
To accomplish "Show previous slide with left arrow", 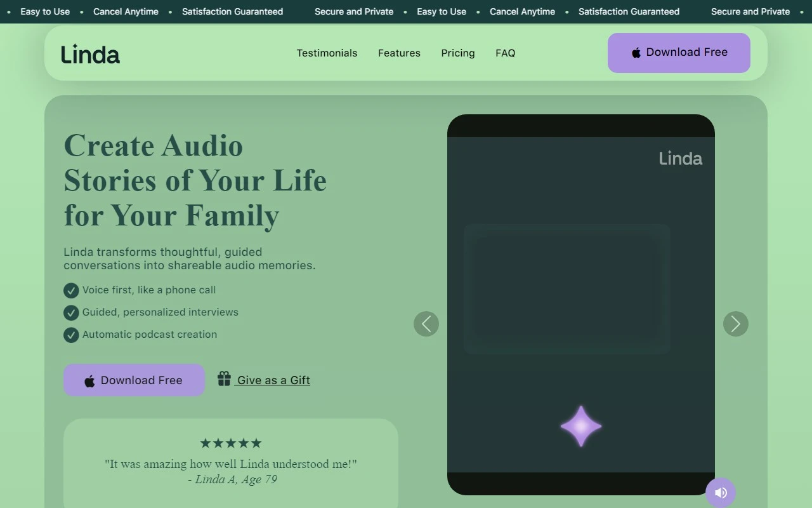I will pos(426,324).
